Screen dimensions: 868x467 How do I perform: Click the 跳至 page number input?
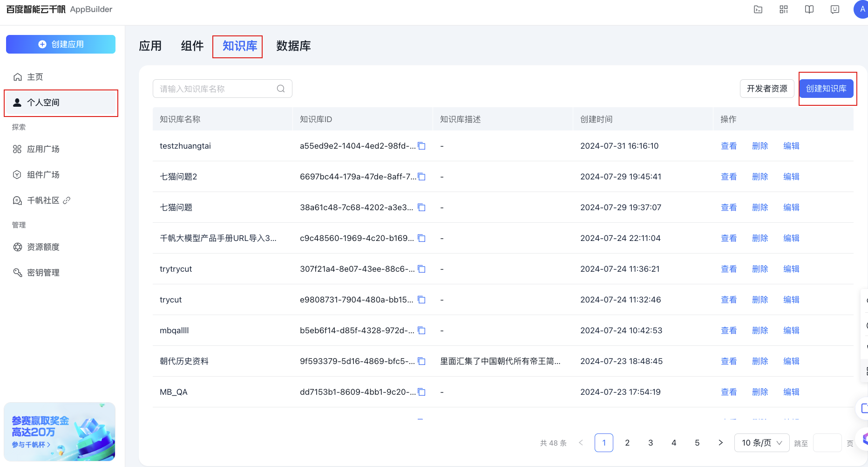click(827, 443)
